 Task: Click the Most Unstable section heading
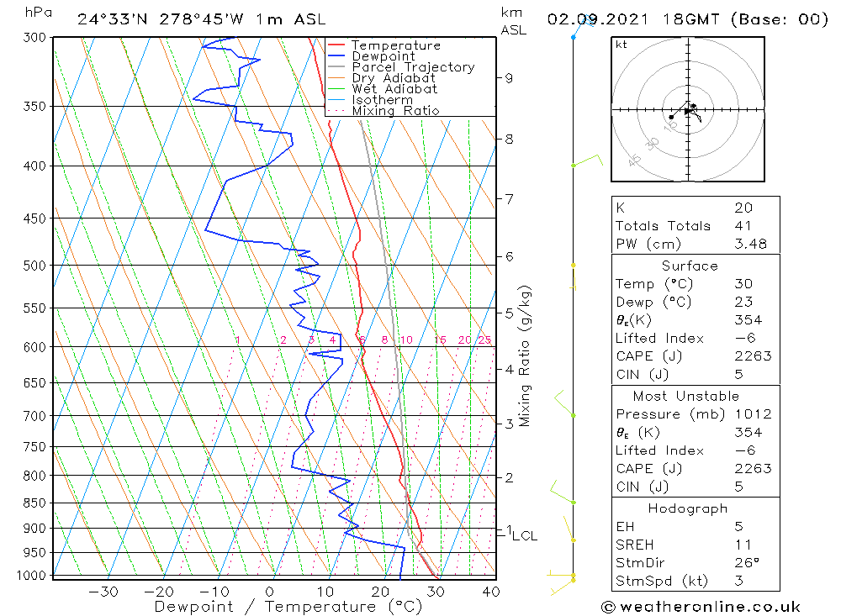(686, 396)
